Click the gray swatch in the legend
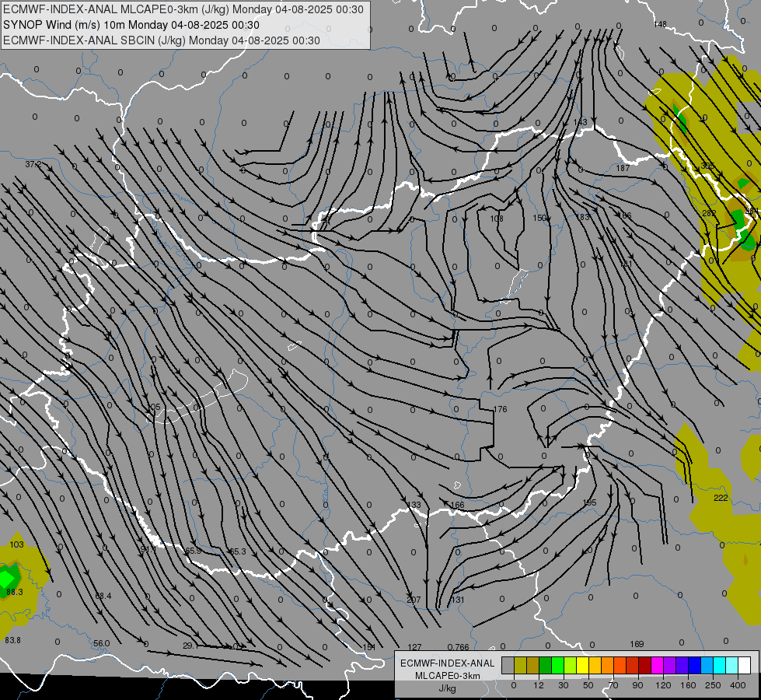 [508, 665]
